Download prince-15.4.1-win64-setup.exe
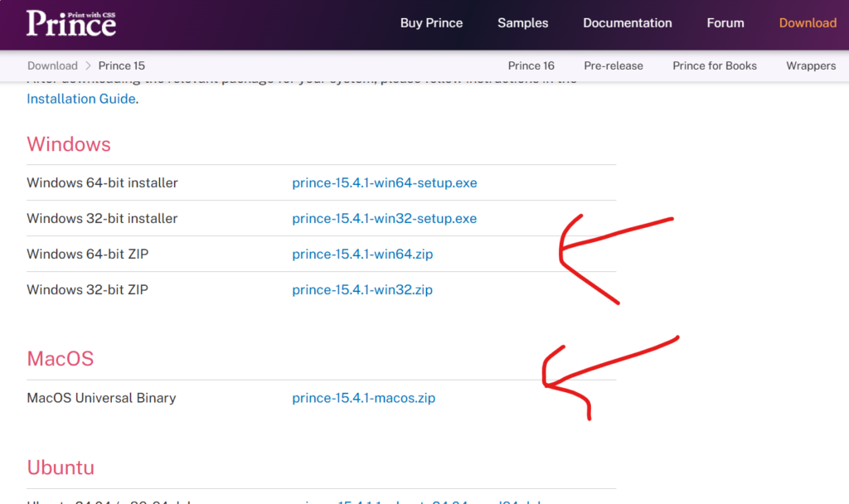Viewport: 849px width, 504px height. pyautogui.click(x=384, y=182)
